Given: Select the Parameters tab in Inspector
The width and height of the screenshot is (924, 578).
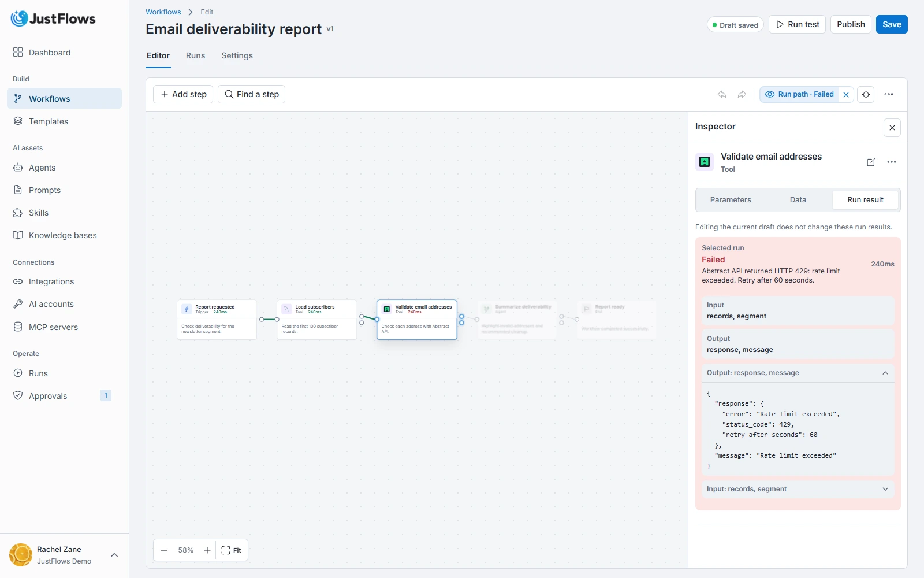Looking at the screenshot, I should (x=731, y=200).
